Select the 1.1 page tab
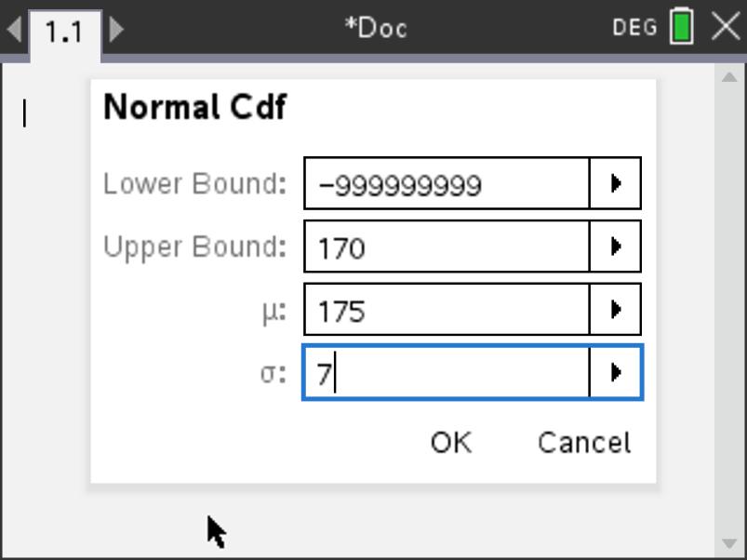747x560 pixels. (64, 31)
